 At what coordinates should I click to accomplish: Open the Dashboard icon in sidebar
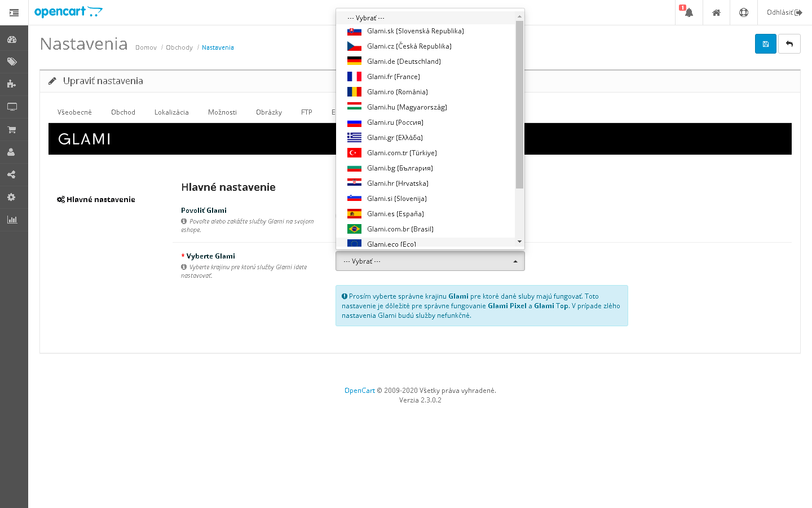12,40
